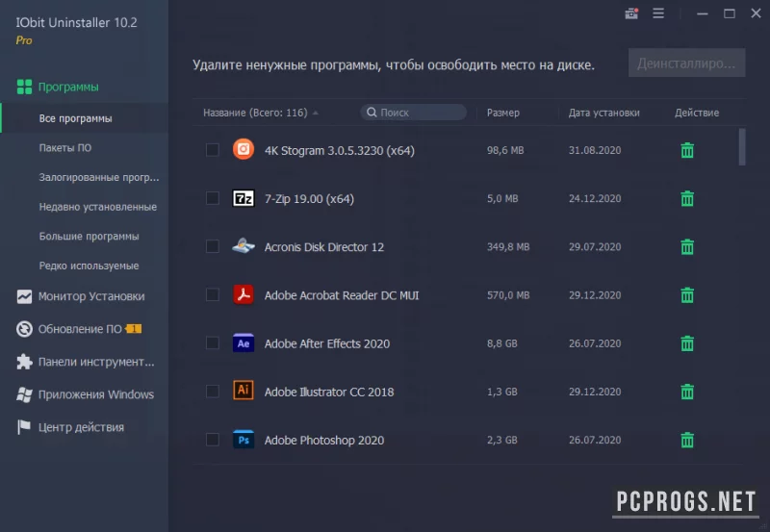Click the Photoshop Ps icon
This screenshot has height=532, width=770.
244,440
